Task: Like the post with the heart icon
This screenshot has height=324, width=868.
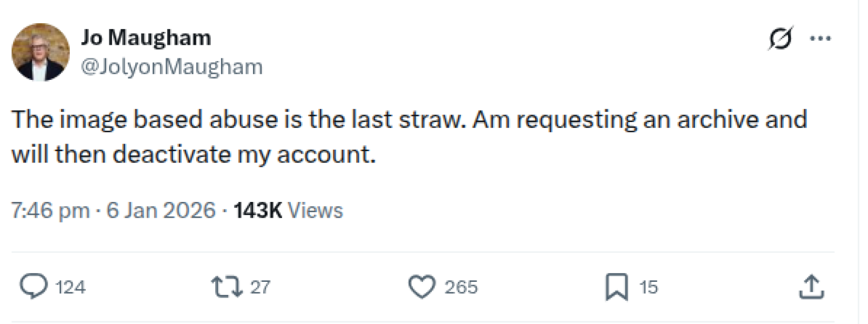Action: [x=422, y=287]
